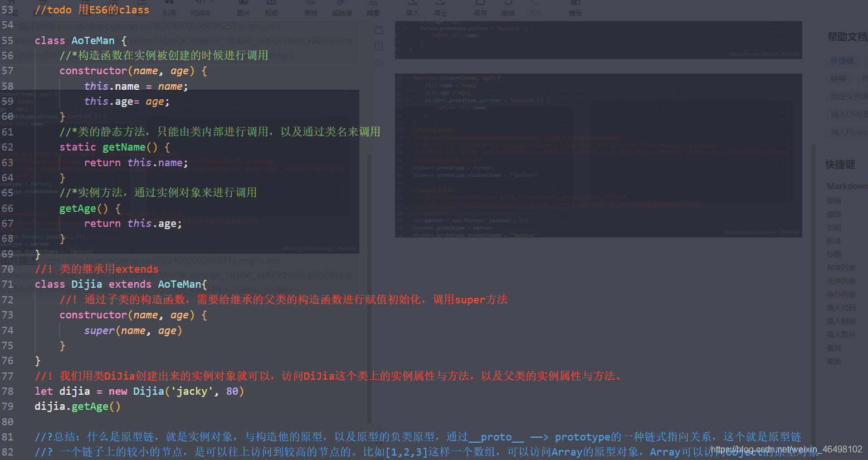
Task: Click the "let dijia = new Dijia('jacky', 80)" line
Action: 139,391
